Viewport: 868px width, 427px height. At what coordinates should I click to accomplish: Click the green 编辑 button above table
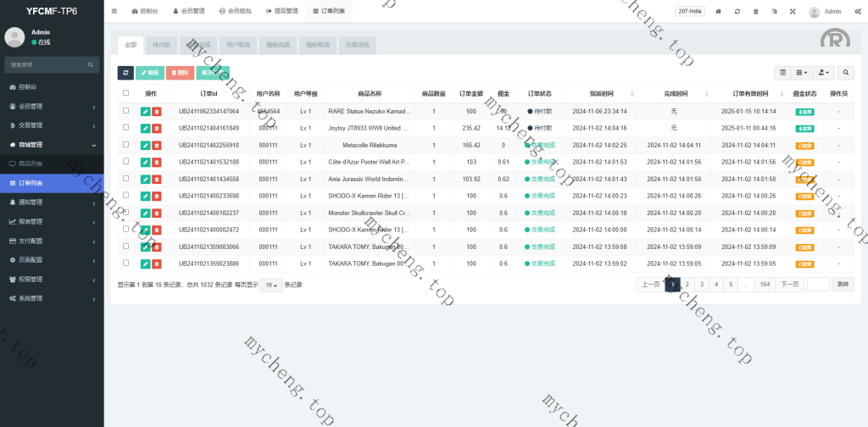150,73
